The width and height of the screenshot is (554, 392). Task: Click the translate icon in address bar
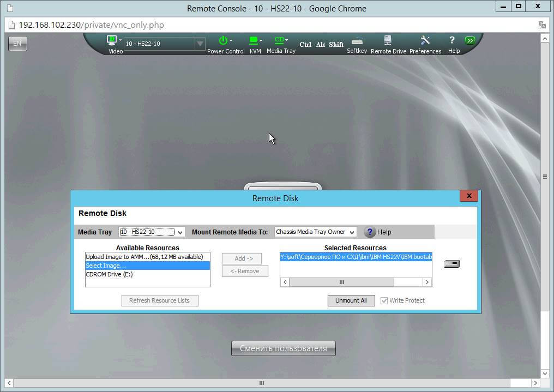(542, 25)
